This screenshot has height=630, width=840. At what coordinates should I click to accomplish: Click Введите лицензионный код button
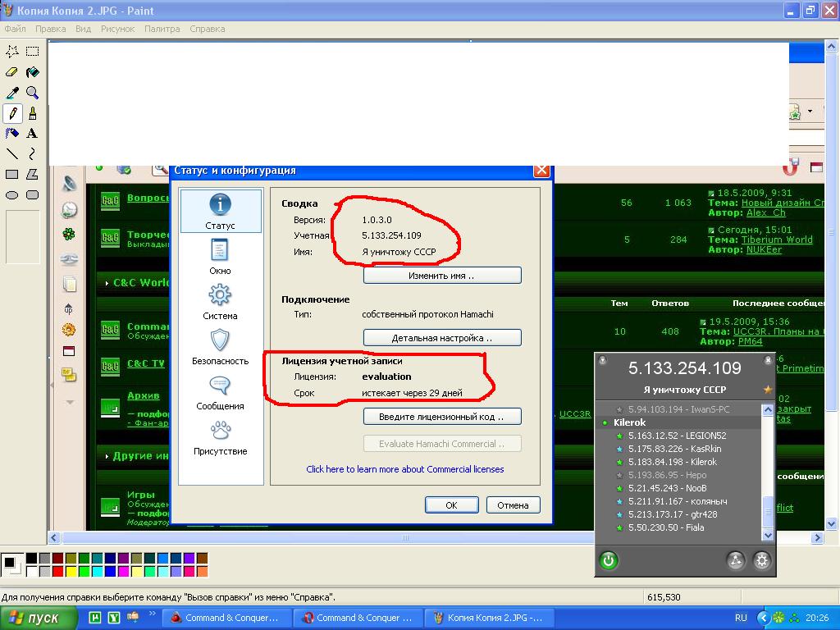click(442, 416)
